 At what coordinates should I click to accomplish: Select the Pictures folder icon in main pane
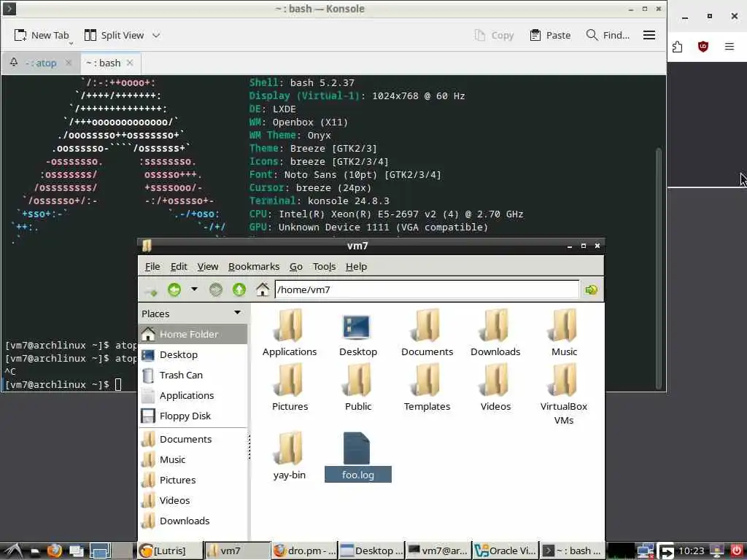289,381
